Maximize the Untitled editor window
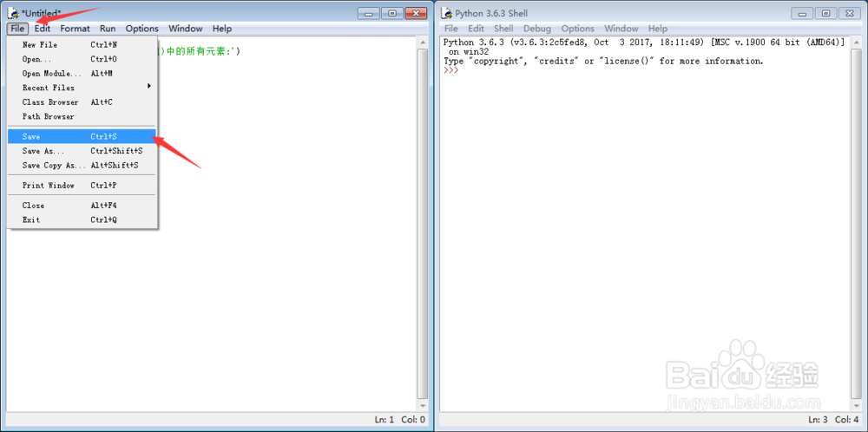 click(x=392, y=13)
